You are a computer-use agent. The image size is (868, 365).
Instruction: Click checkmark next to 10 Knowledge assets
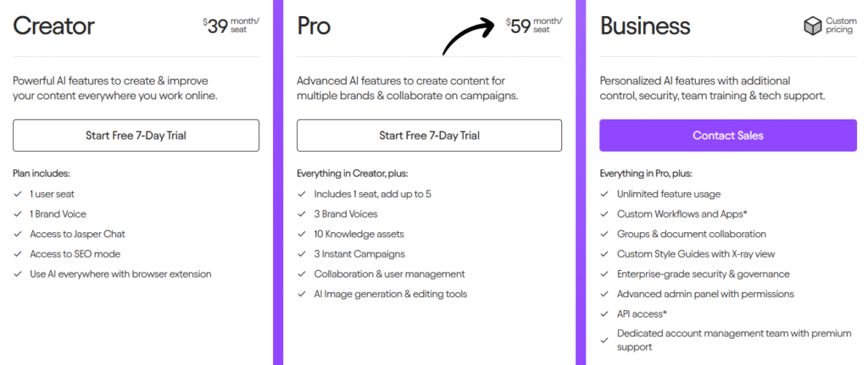tap(301, 234)
